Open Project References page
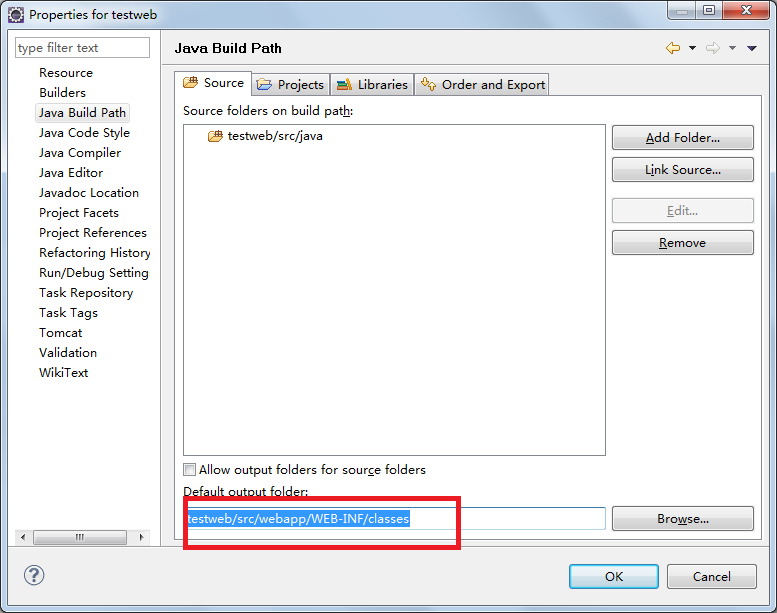 click(x=93, y=232)
